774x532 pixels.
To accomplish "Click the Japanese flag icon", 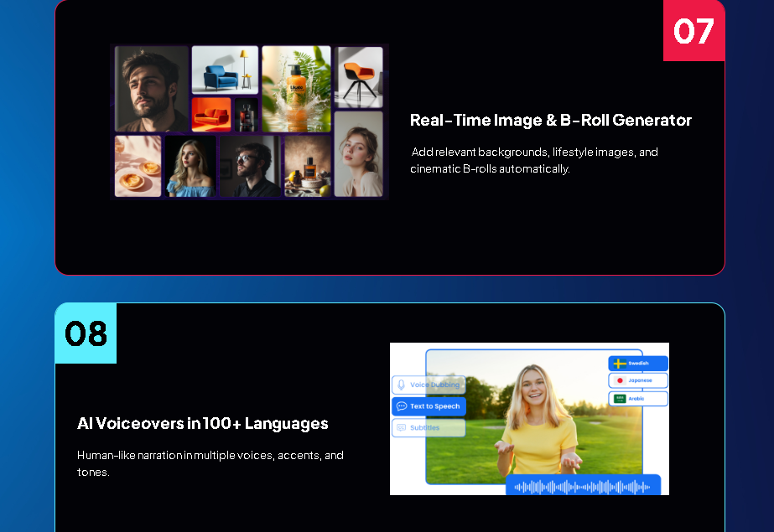I will (x=620, y=380).
